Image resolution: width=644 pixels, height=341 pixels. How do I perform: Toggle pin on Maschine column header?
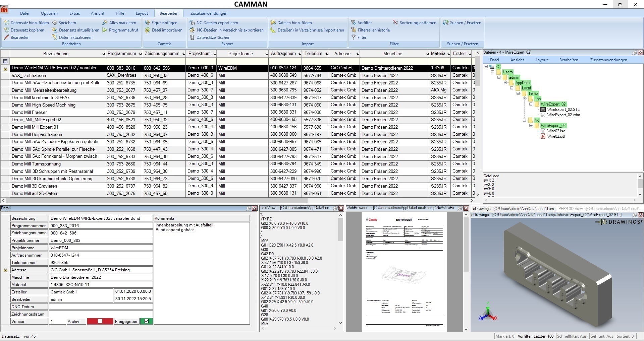[x=427, y=54]
